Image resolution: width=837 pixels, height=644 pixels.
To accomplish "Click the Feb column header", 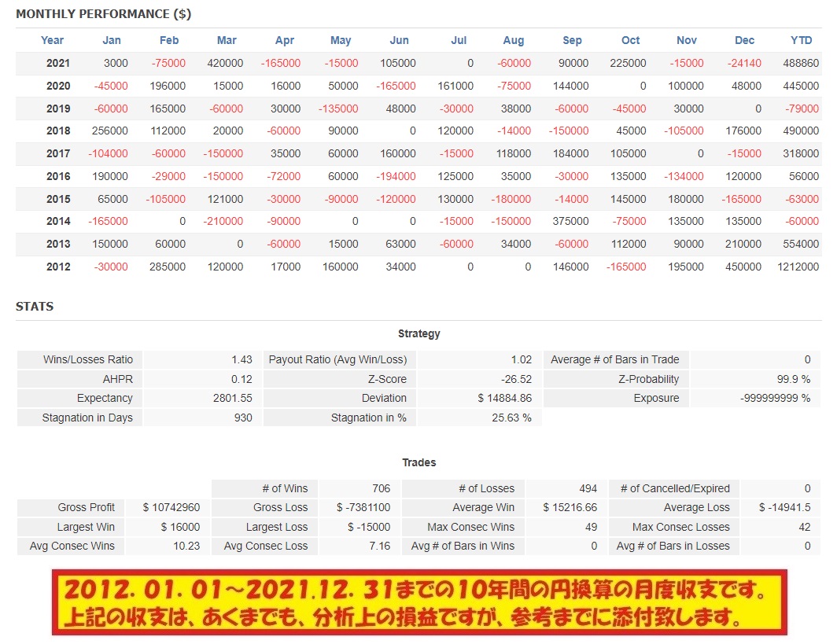I will 169,41.
